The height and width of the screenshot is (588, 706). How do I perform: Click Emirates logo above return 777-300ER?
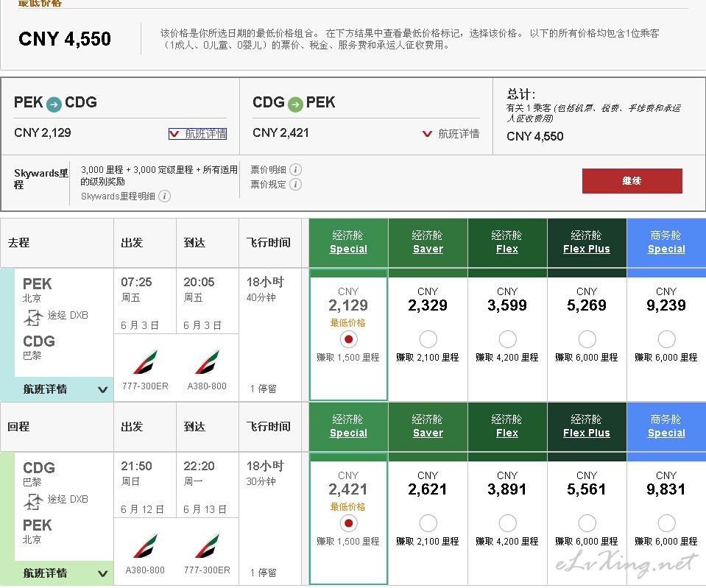(x=207, y=545)
